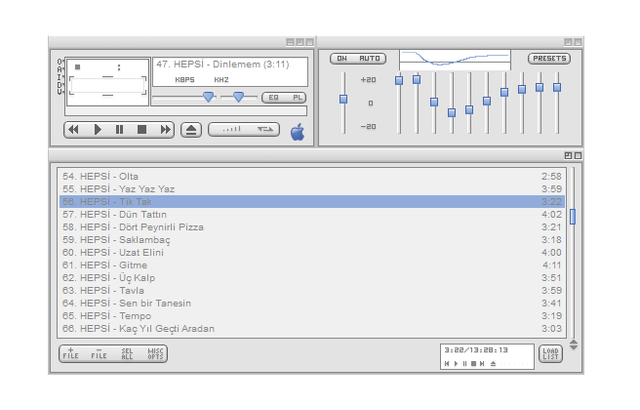Click playlist mini next-track button

click(482, 363)
